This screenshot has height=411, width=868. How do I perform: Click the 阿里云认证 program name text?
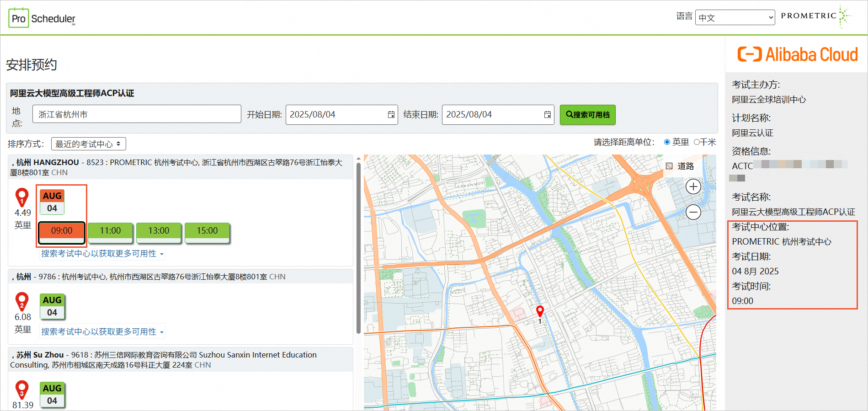[752, 133]
